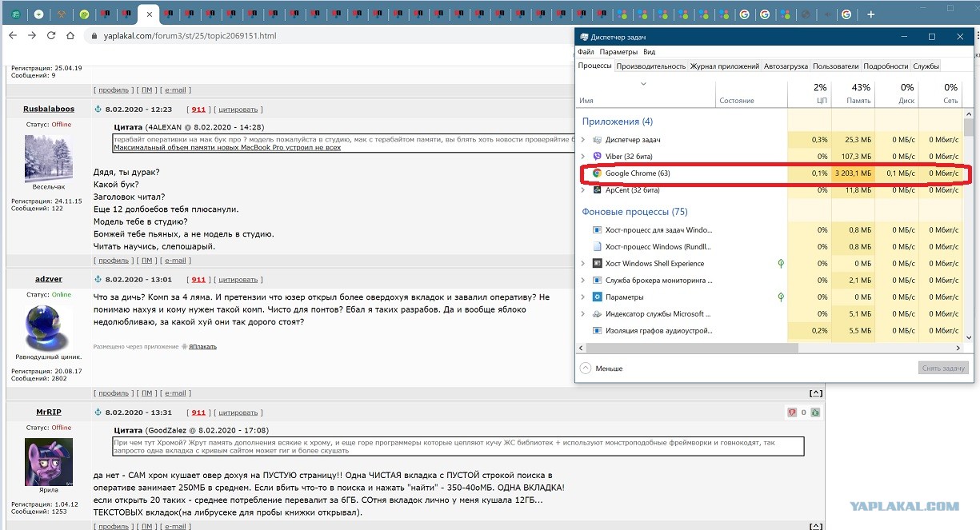The height and width of the screenshot is (530, 980).
Task: Expand the Параметры background process row
Action: pos(582,297)
